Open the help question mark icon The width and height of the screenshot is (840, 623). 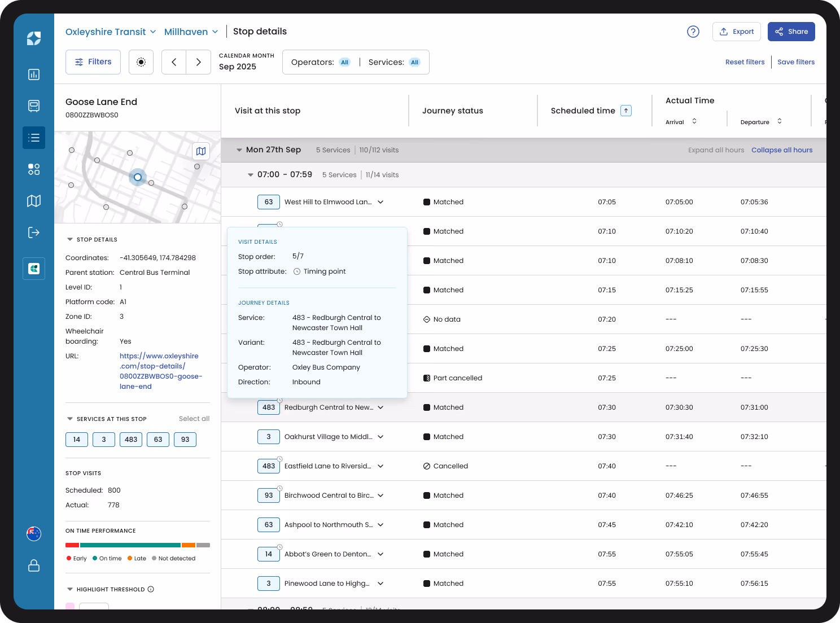[693, 32]
